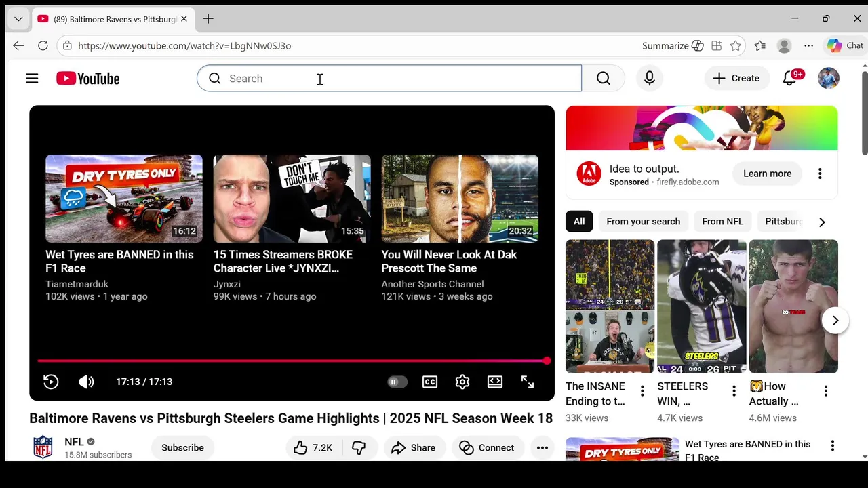Click the address bar URL

[x=184, y=46]
